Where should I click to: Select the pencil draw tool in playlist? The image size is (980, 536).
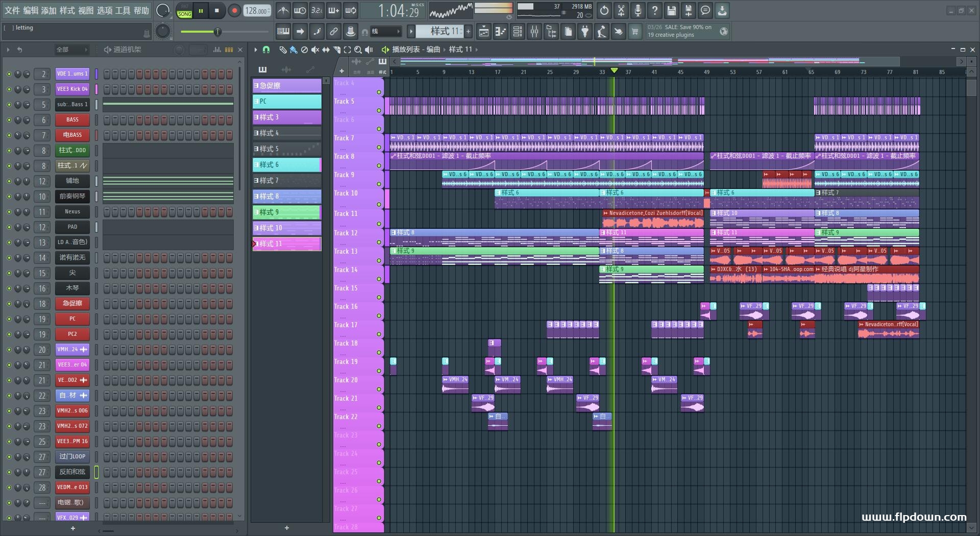pos(282,50)
